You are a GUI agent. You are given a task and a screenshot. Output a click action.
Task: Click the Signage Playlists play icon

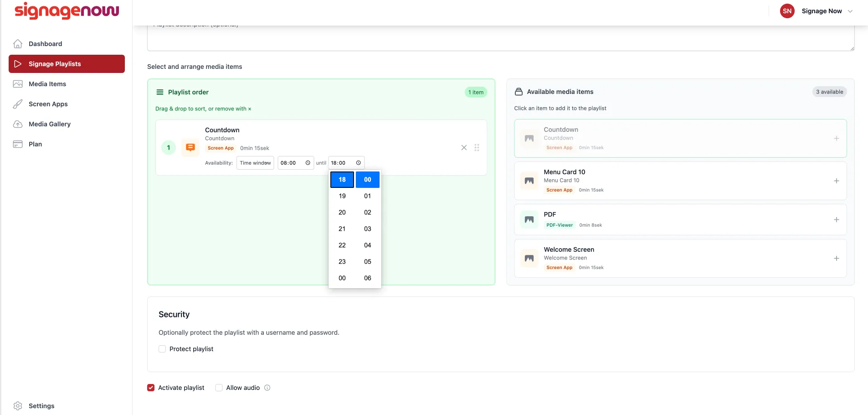tap(18, 64)
